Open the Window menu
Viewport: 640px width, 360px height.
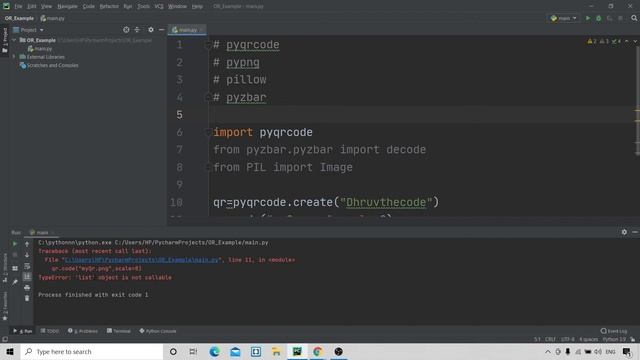coord(177,7)
